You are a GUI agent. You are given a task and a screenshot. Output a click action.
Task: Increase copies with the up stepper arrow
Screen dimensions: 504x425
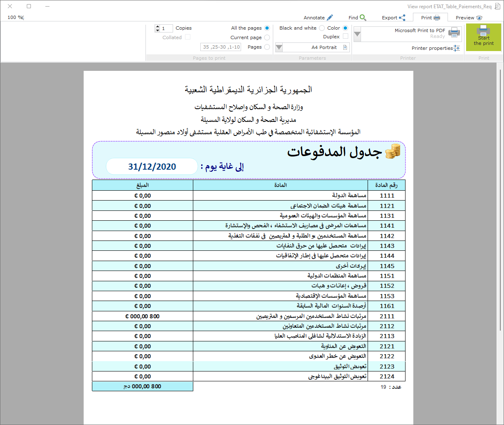coord(157,26)
